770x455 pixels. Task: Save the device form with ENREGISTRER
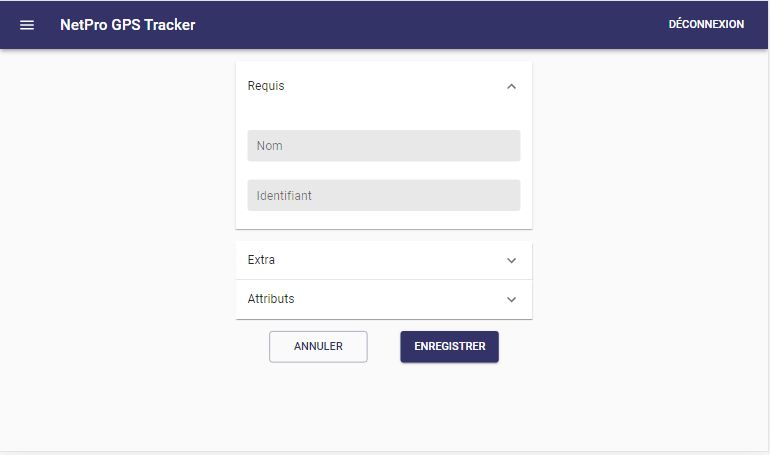pyautogui.click(x=449, y=347)
